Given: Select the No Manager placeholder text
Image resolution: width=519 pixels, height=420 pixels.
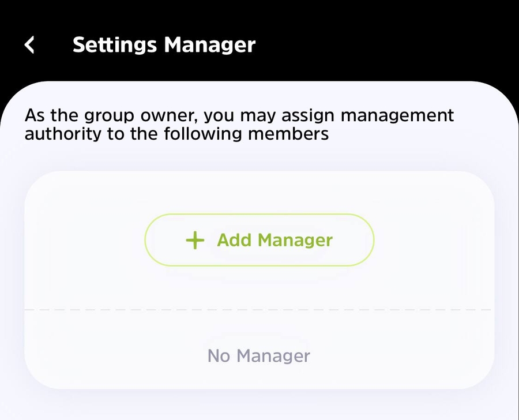Looking at the screenshot, I should pyautogui.click(x=259, y=355).
